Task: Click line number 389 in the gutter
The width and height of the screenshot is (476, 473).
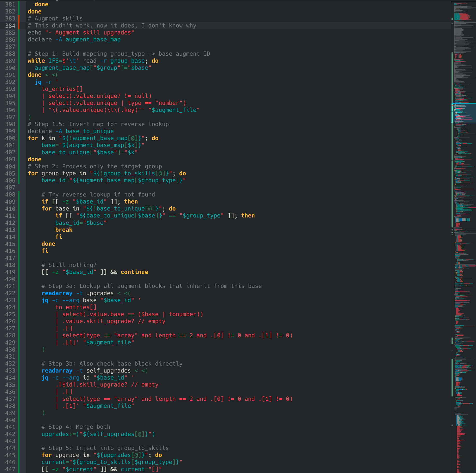Action: tap(10, 61)
